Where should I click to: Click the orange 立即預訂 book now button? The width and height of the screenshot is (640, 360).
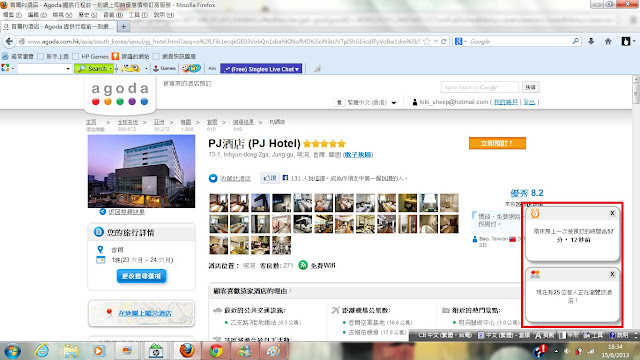pos(497,143)
